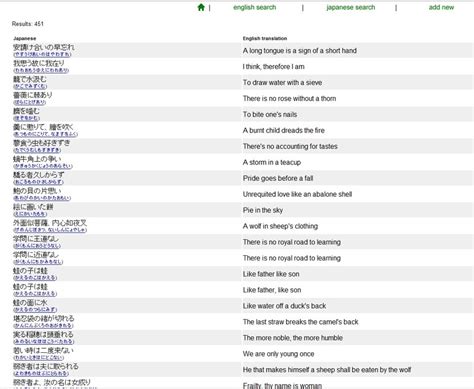The height and width of the screenshot is (389, 474).
Task: Go to the home page via the house icon
Action: pos(201,7)
